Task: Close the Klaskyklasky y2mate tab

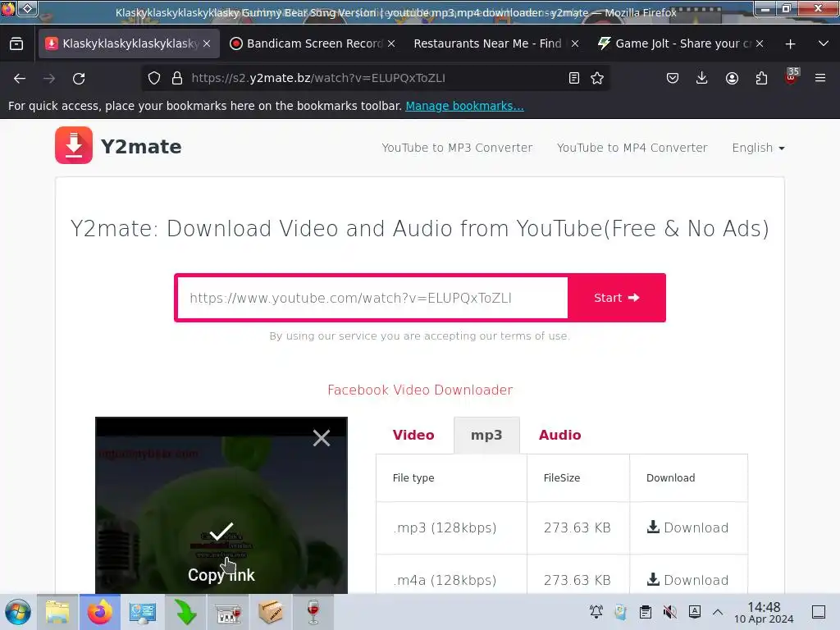Action: pos(207,44)
